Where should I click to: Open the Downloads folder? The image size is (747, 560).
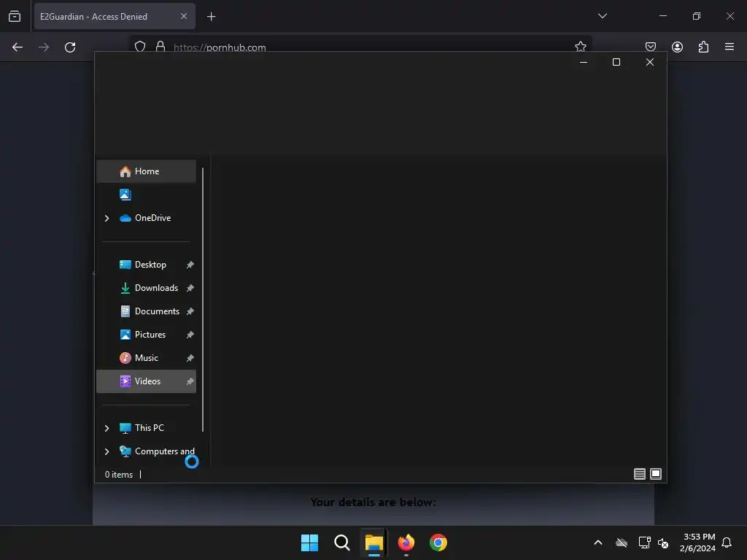pos(156,288)
